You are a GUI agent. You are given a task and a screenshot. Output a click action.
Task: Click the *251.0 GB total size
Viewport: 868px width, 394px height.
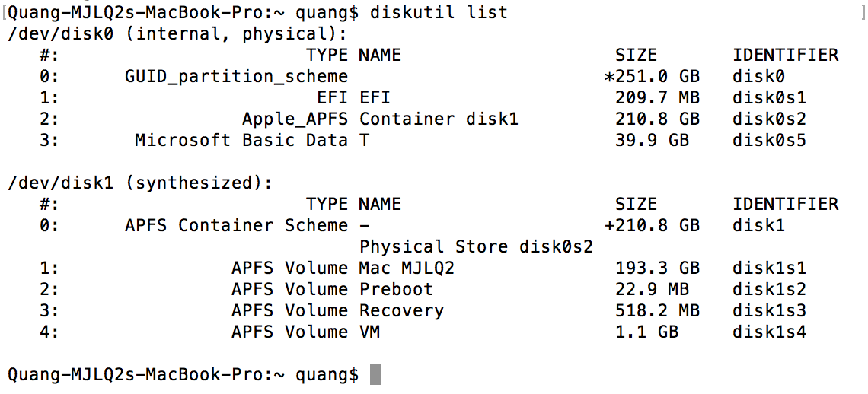coord(652,77)
